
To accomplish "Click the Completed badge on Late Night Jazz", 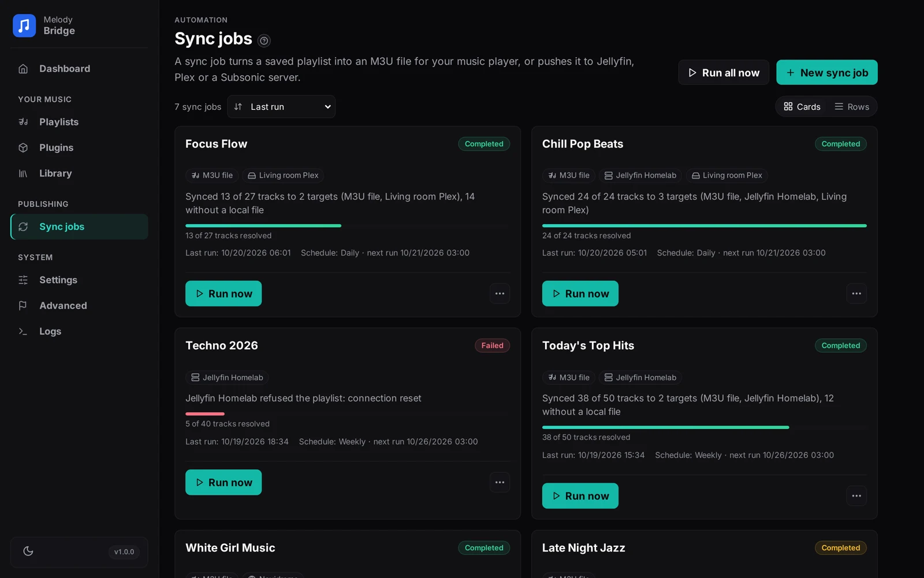I will tap(841, 548).
